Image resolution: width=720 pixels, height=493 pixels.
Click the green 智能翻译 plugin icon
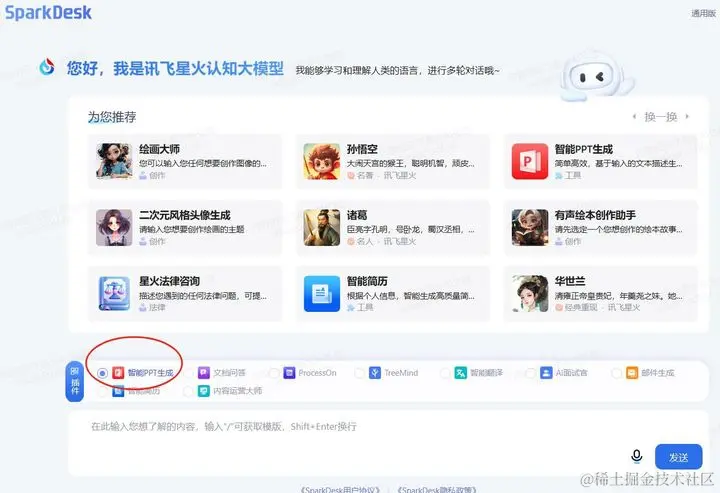click(461, 372)
